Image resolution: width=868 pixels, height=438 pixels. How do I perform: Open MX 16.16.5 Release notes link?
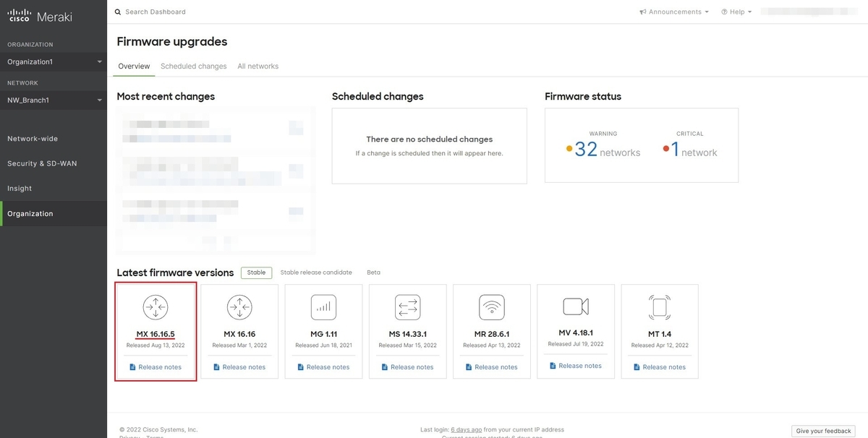160,367
